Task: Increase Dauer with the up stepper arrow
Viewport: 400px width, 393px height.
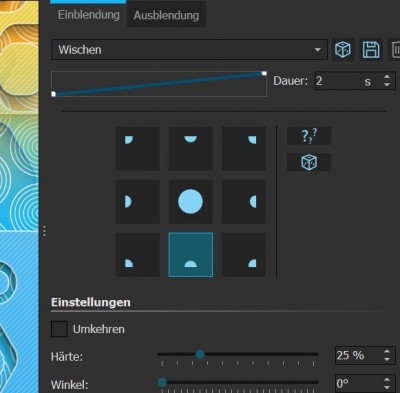Action: point(387,77)
